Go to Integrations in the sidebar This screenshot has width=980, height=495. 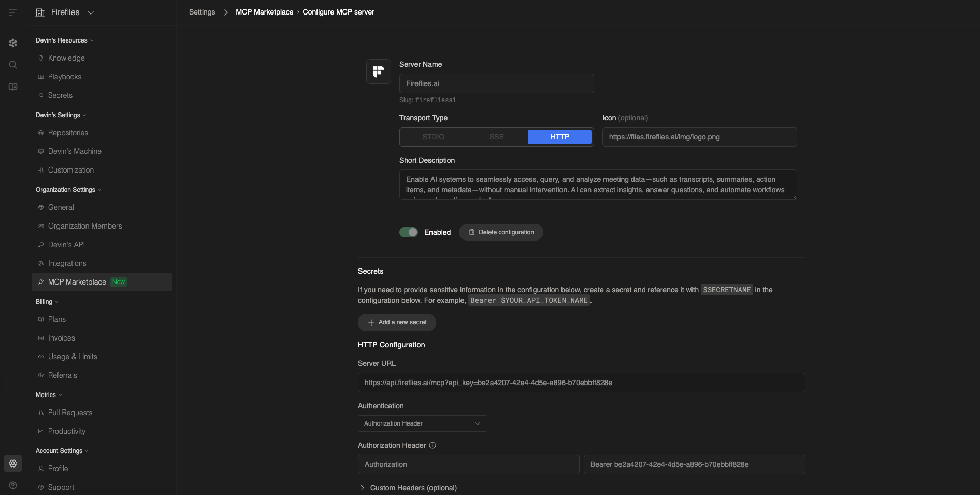[x=67, y=263]
